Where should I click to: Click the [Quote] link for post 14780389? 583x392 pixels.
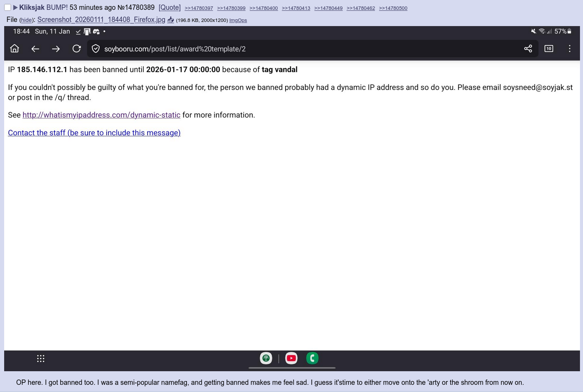[x=169, y=8]
